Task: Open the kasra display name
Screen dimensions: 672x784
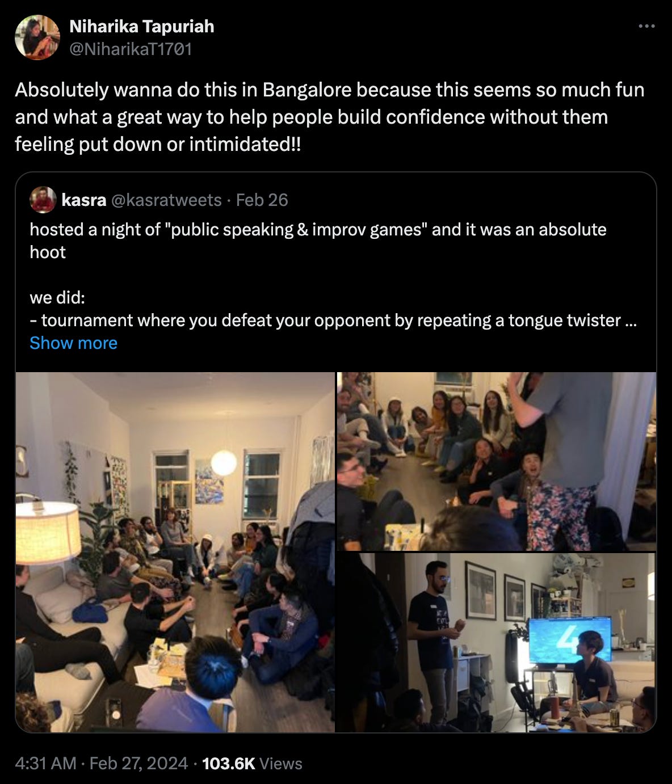Action: (83, 200)
